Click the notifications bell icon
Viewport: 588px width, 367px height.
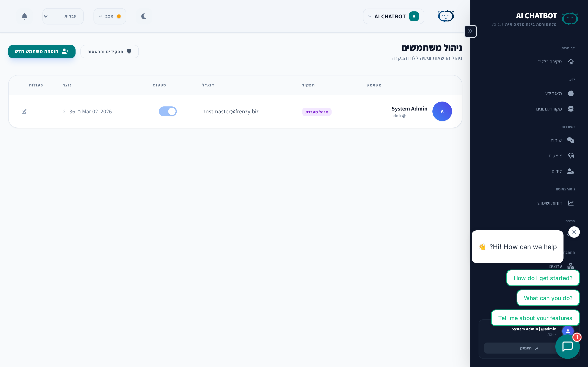[x=24, y=16]
